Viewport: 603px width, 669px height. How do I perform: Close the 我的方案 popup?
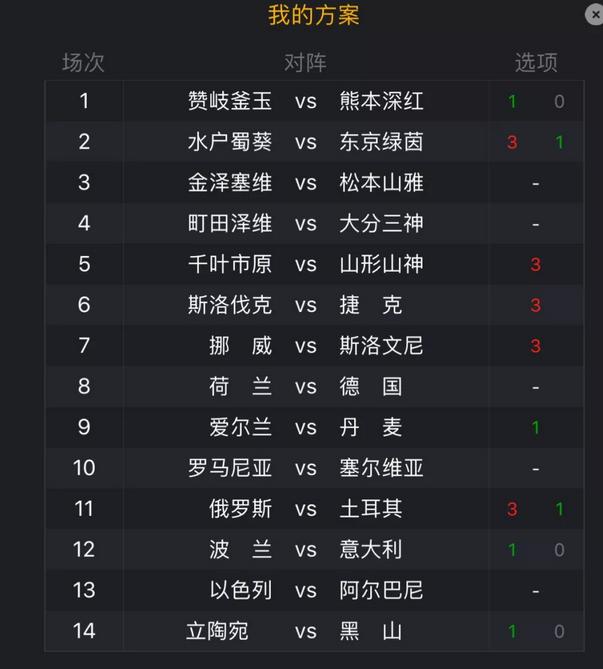coord(595,15)
